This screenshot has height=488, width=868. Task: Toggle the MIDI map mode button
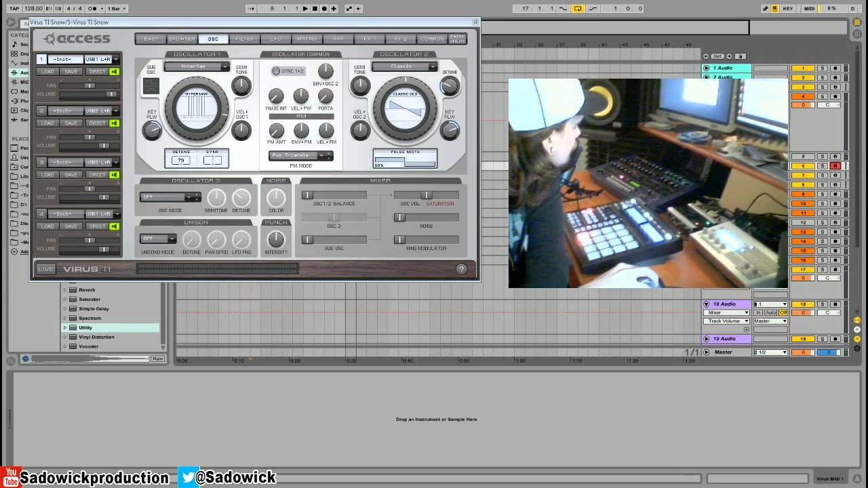pyautogui.click(x=809, y=9)
